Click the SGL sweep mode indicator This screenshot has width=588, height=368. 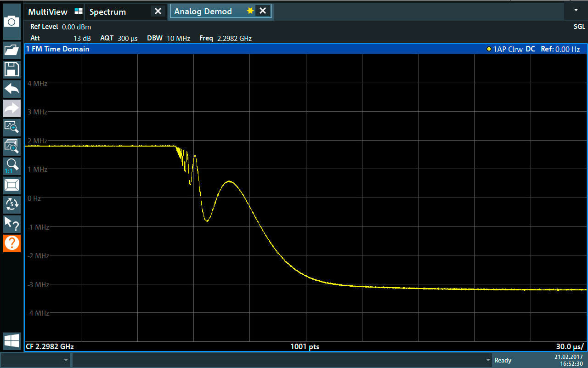(x=579, y=27)
